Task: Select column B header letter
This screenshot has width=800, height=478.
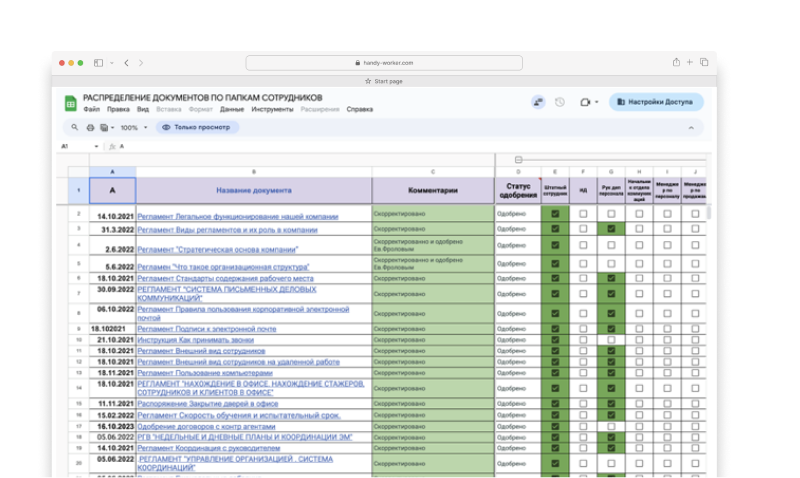Action: 254,172
